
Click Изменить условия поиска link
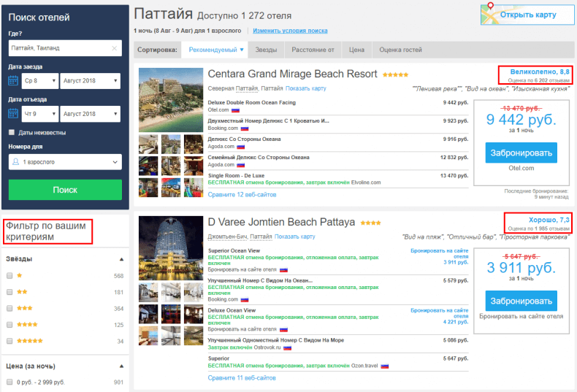point(290,31)
